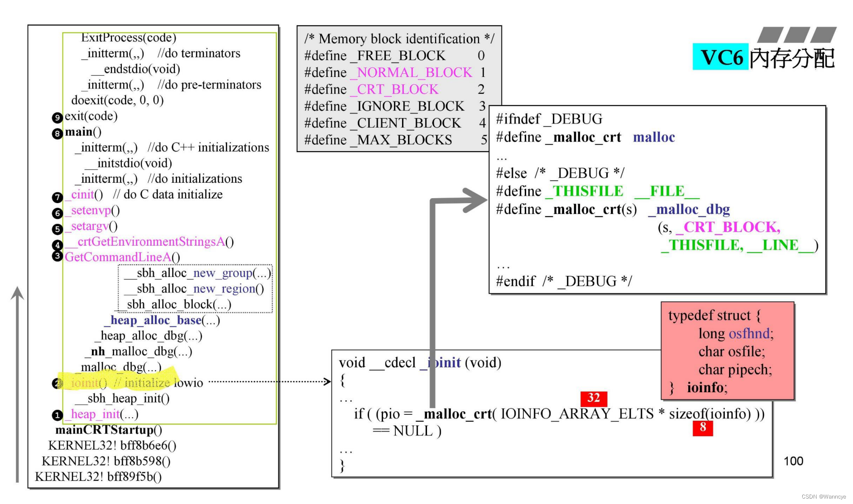This screenshot has width=853, height=504.
Task: Click the pink '_cinit()' entry
Action: coord(84,195)
